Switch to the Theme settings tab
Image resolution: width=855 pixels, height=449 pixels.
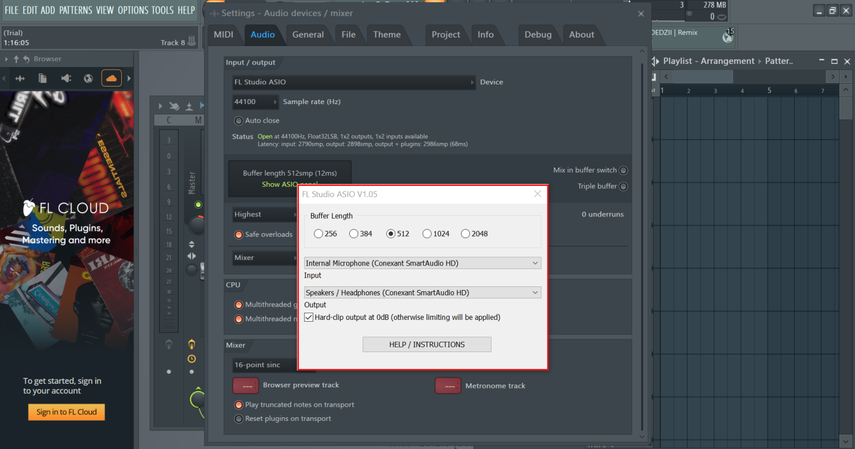387,34
